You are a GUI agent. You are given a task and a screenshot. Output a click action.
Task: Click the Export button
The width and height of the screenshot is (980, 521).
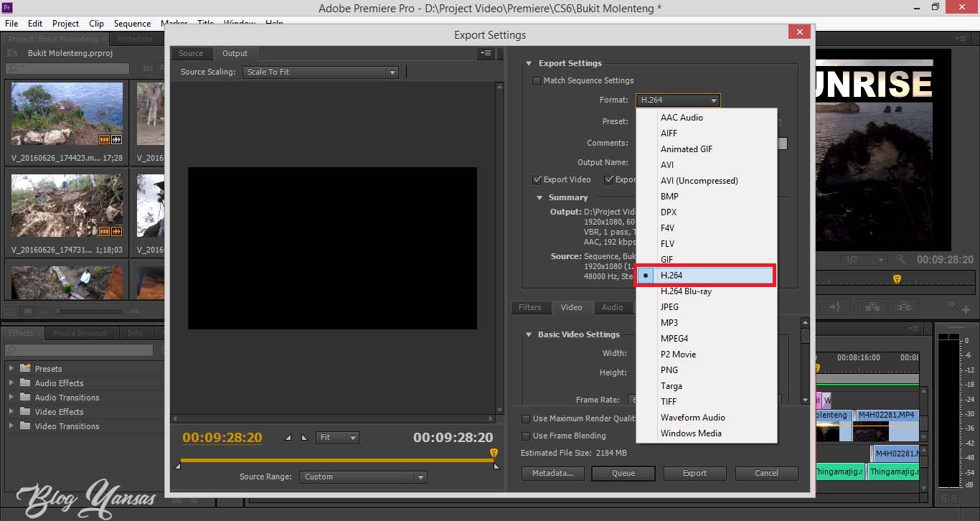coord(694,473)
